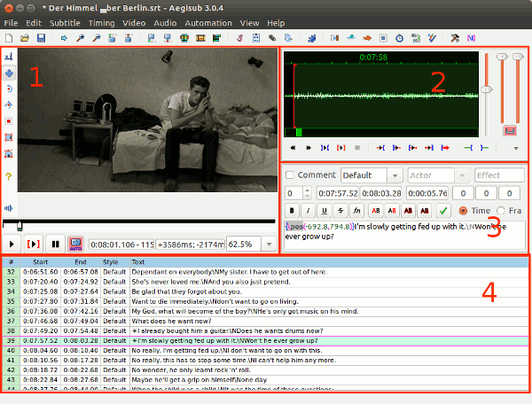Pause the video playback
The image size is (532, 404).
click(55, 244)
